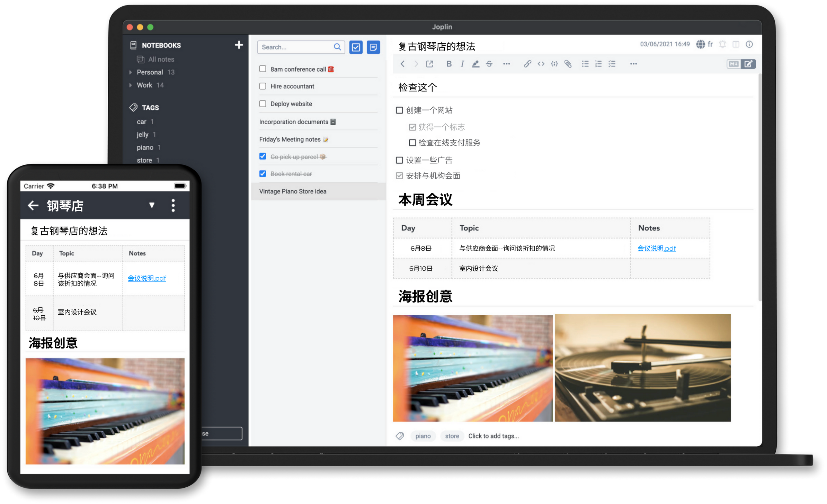The height and width of the screenshot is (504, 827).
Task: Enable 'Hire accountant' task checkbox
Action: coord(263,86)
